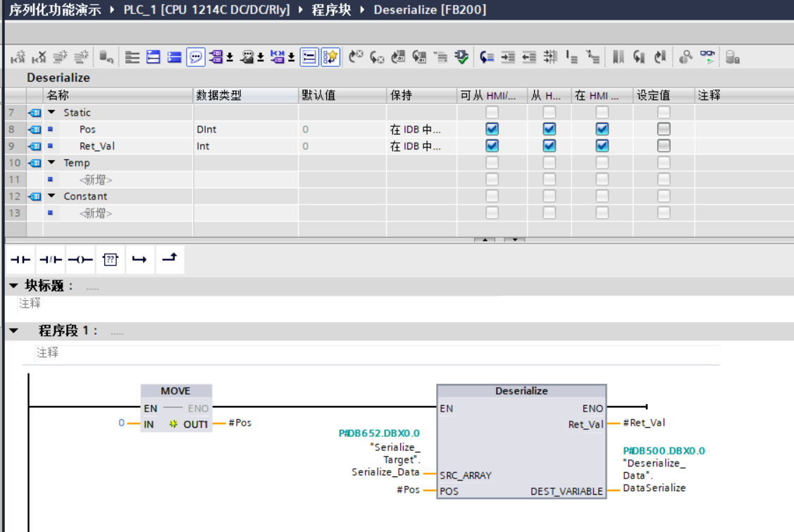This screenshot has height=532, width=794.
Task: Click the Insert network toolbar icon
Action: click(17, 57)
